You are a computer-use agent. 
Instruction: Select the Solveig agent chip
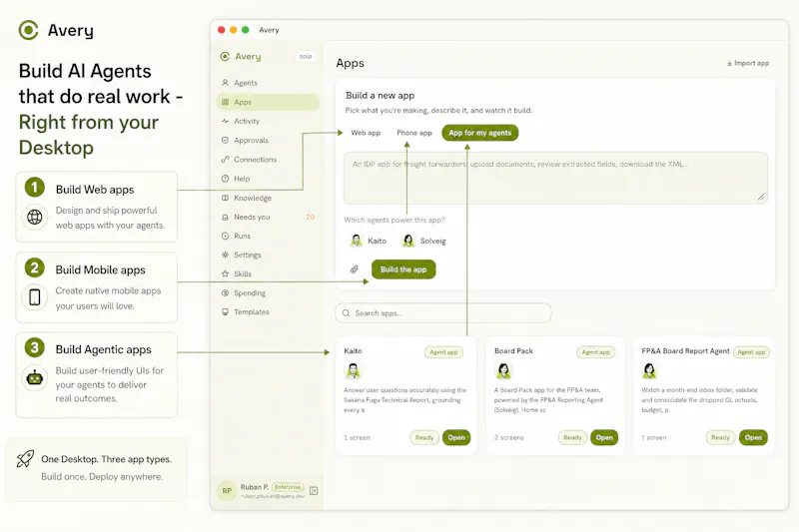tap(423, 241)
